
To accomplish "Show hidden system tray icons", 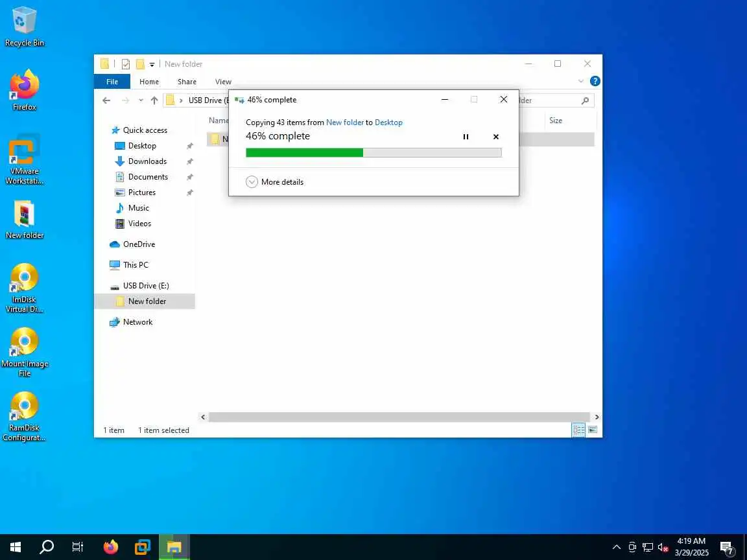I will [x=617, y=547].
